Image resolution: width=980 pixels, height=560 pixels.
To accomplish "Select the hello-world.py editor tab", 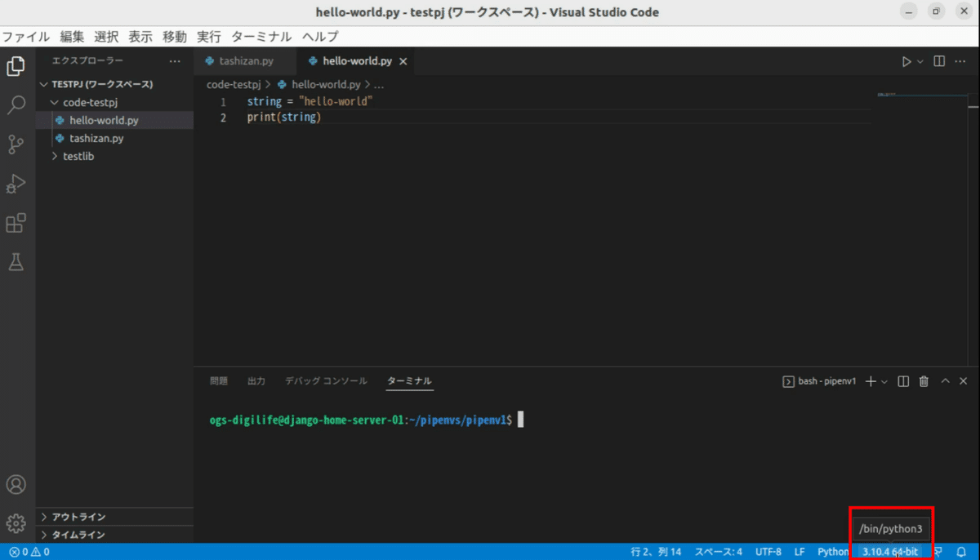I will pyautogui.click(x=357, y=61).
